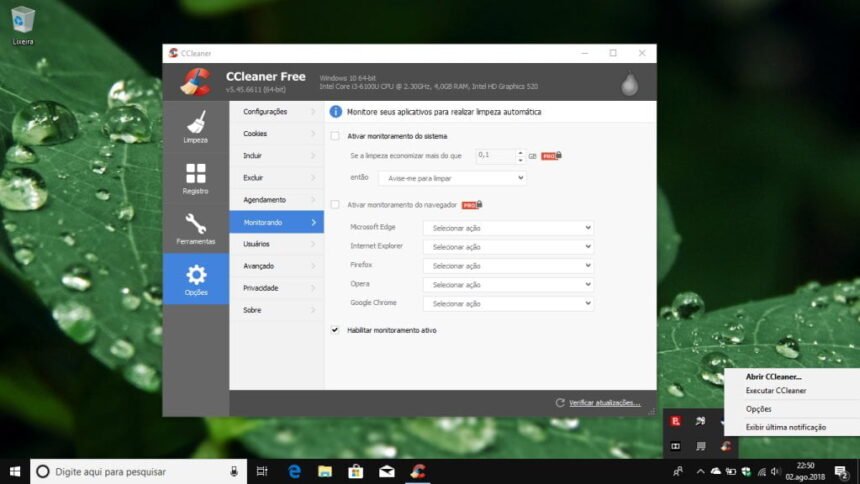This screenshot has width=860, height=484.
Task: Open the Avançado options page
Action: (276, 266)
